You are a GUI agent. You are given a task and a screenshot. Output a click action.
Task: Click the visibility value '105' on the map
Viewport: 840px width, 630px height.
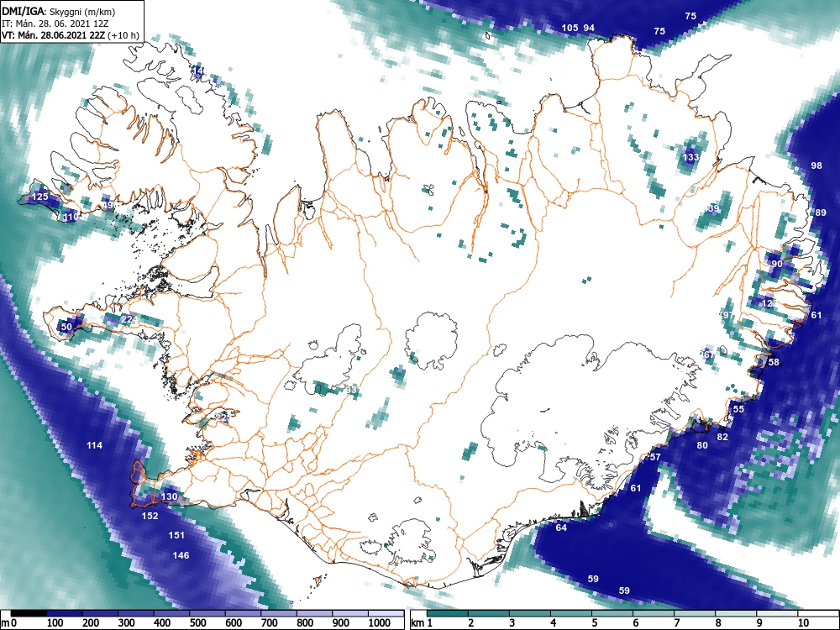pos(570,28)
